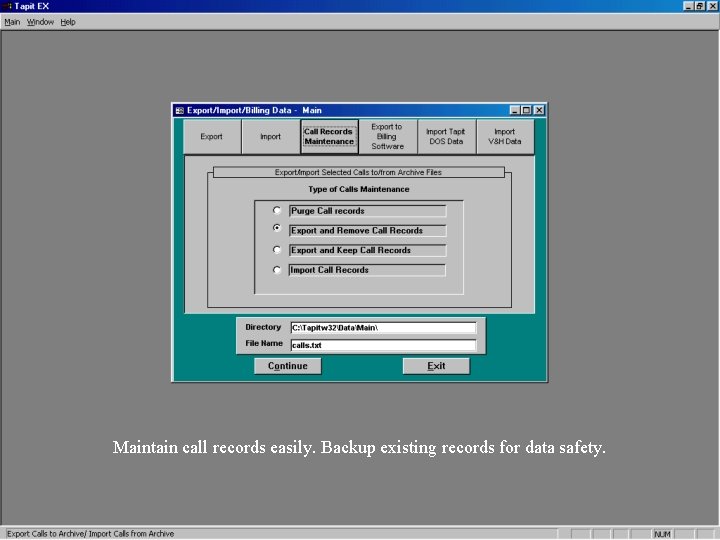Click the Continue button
This screenshot has width=720, height=540.
point(288,366)
